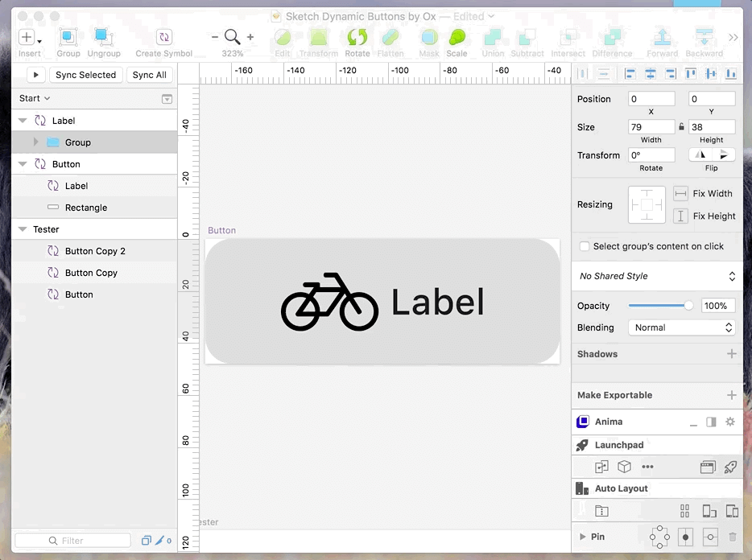Open the Start page dropdown
Image resolution: width=752 pixels, height=560 pixels.
35,98
